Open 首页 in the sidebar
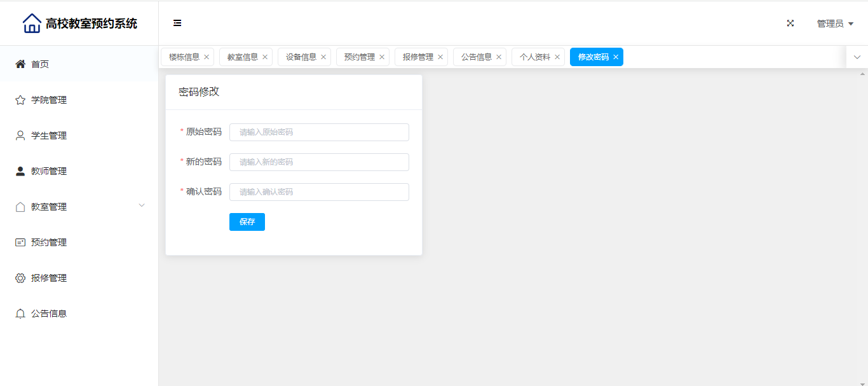The width and height of the screenshot is (868, 386). [x=79, y=64]
